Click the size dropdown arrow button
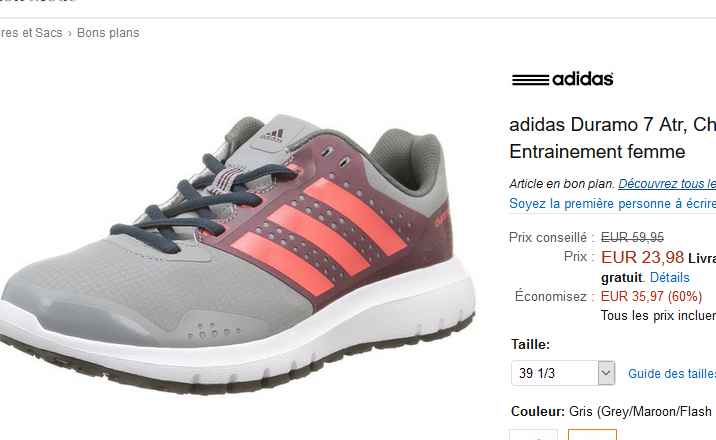The height and width of the screenshot is (440, 716). point(606,373)
